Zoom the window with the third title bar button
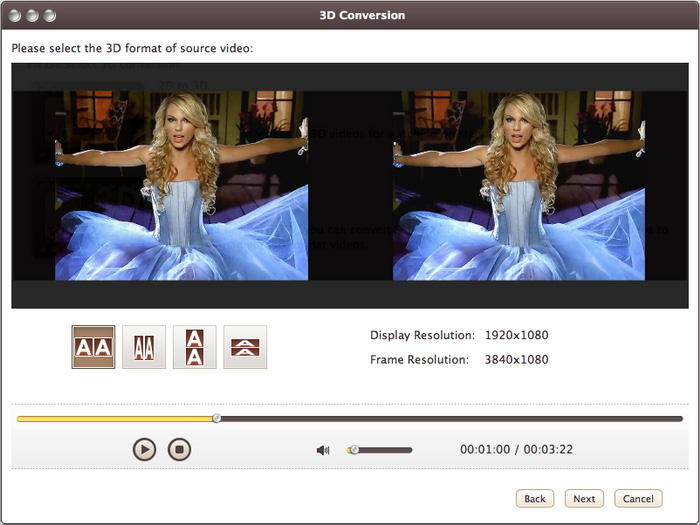 tap(50, 16)
